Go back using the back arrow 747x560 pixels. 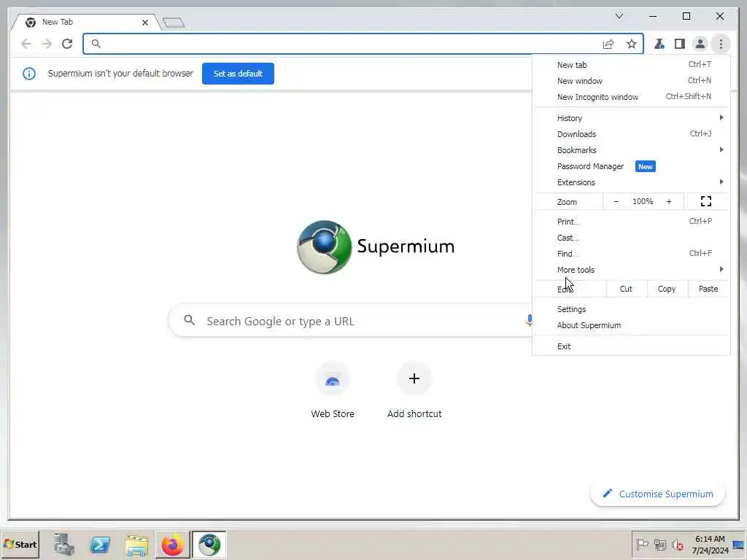(x=26, y=44)
